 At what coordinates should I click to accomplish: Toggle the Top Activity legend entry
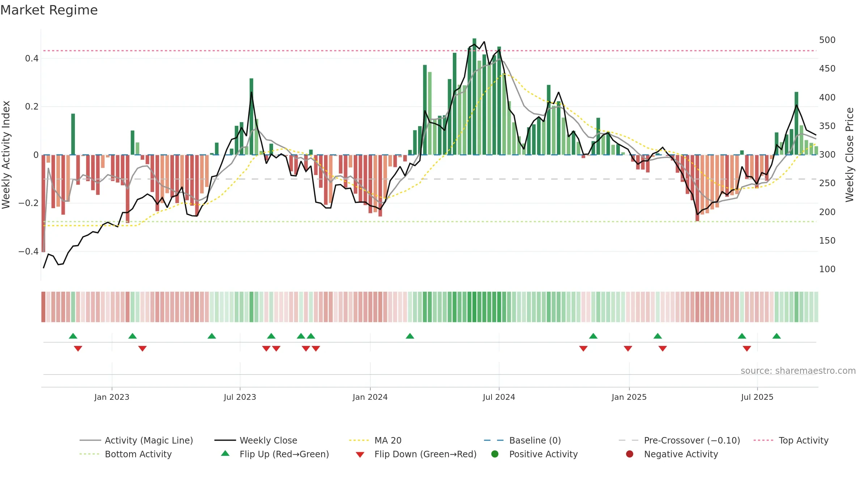click(791, 440)
